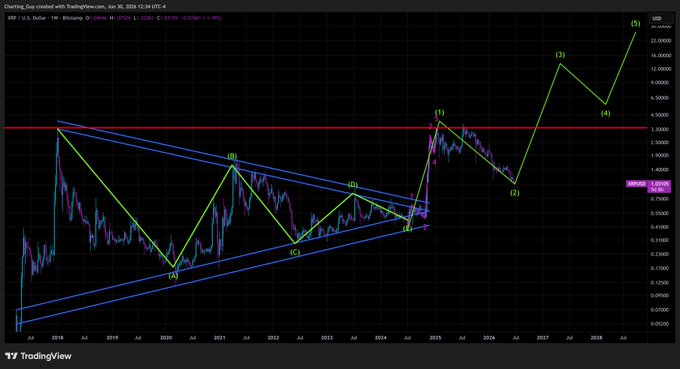The height and width of the screenshot is (369, 680).
Task: Click the 3.30000 price axis label
Action: [x=660, y=129]
